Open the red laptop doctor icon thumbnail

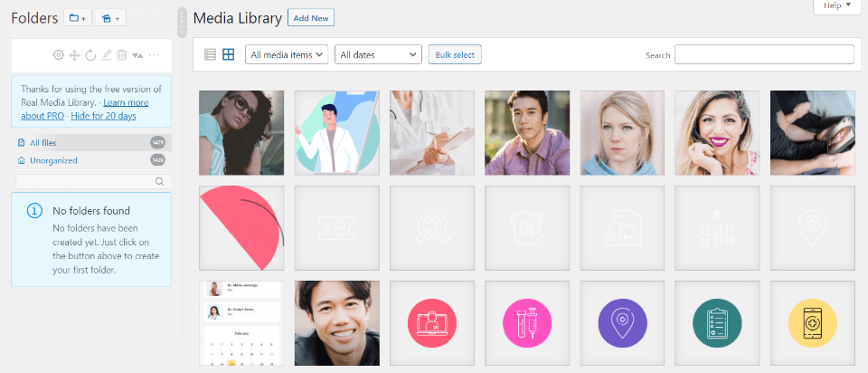(432, 323)
